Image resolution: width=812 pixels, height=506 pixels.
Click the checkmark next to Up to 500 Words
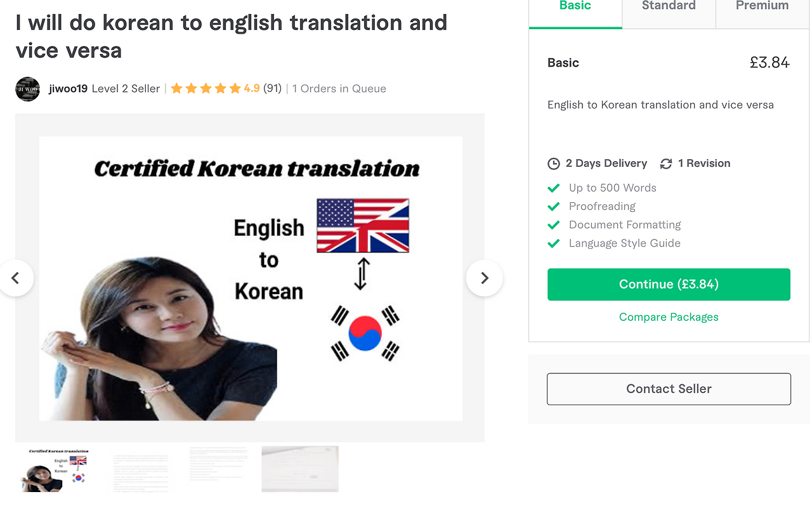tap(554, 188)
